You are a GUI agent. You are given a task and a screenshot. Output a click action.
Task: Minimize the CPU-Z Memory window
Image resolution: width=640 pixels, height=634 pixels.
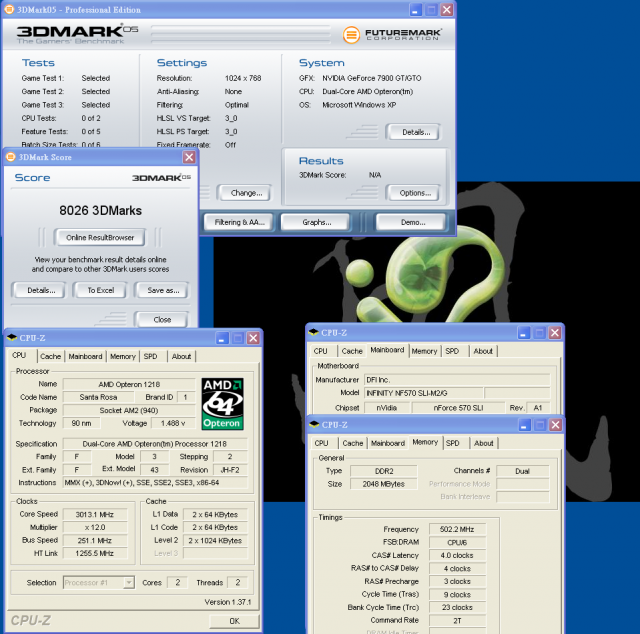point(524,425)
